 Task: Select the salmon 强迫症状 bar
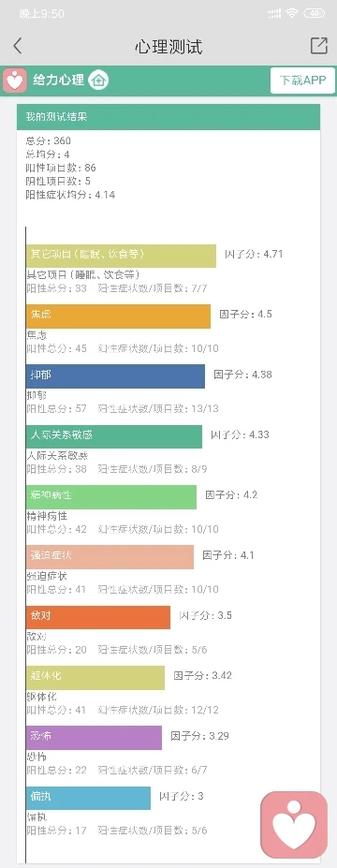[110, 557]
